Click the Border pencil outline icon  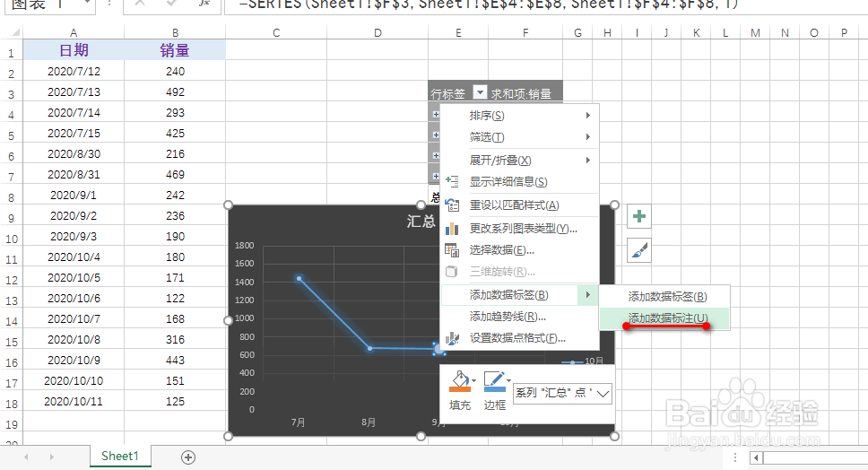[494, 381]
